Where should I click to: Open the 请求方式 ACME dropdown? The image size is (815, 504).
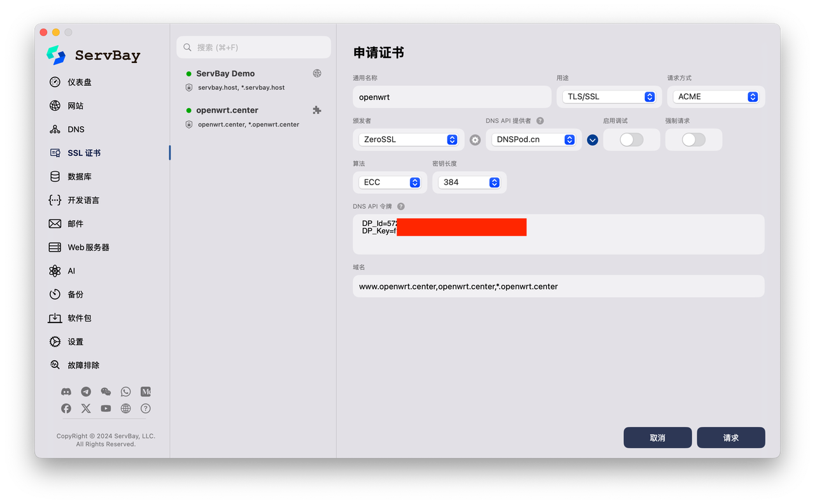[x=716, y=97]
